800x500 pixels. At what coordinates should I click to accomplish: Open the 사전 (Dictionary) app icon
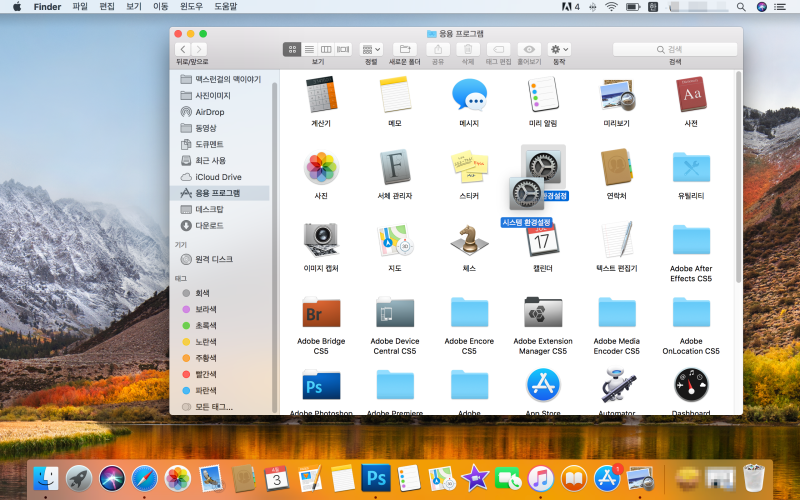[691, 96]
